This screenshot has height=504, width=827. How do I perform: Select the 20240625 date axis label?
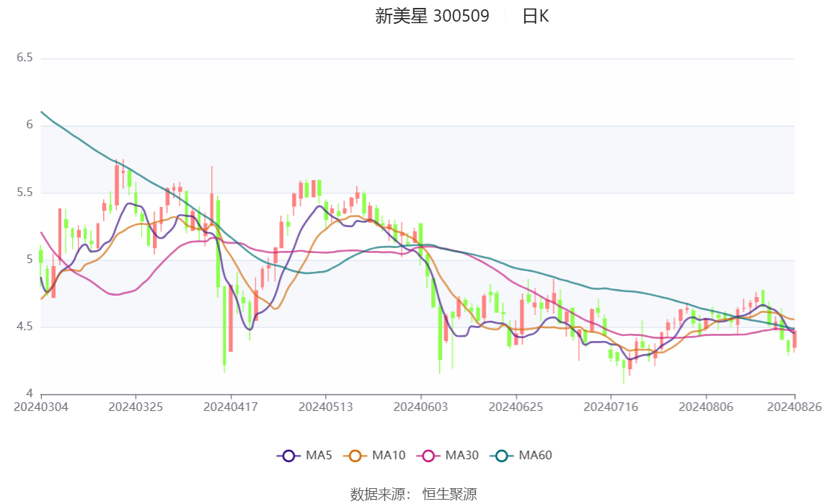(x=516, y=407)
